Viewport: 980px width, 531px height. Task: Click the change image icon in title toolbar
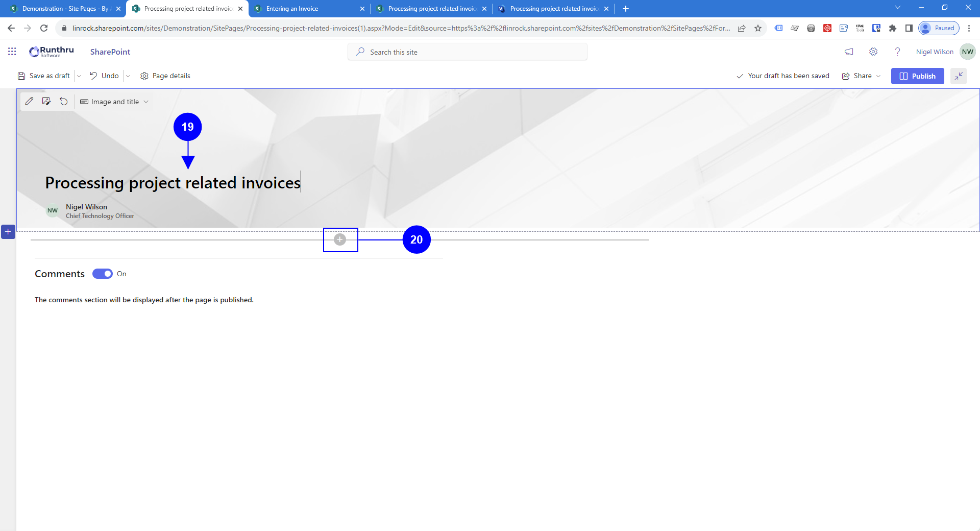[46, 102]
